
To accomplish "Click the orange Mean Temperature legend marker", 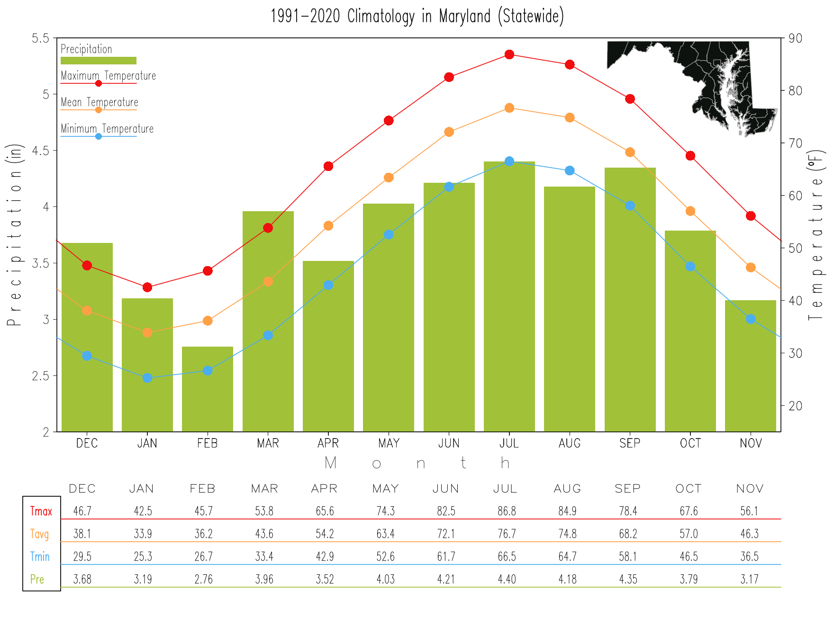I will (x=99, y=110).
